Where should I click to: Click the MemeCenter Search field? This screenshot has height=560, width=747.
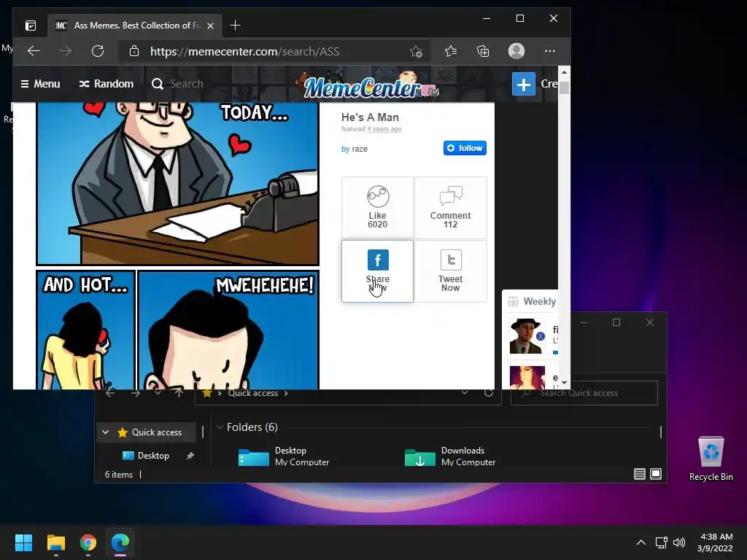[x=187, y=84]
